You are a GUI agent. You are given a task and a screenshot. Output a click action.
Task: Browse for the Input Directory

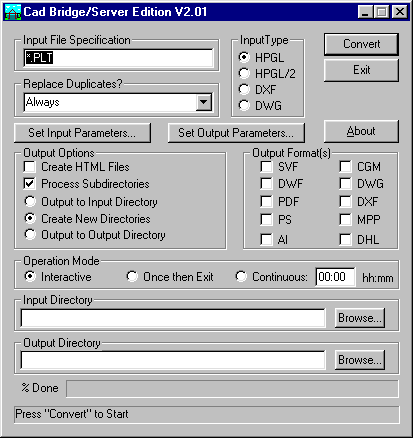coord(360,318)
